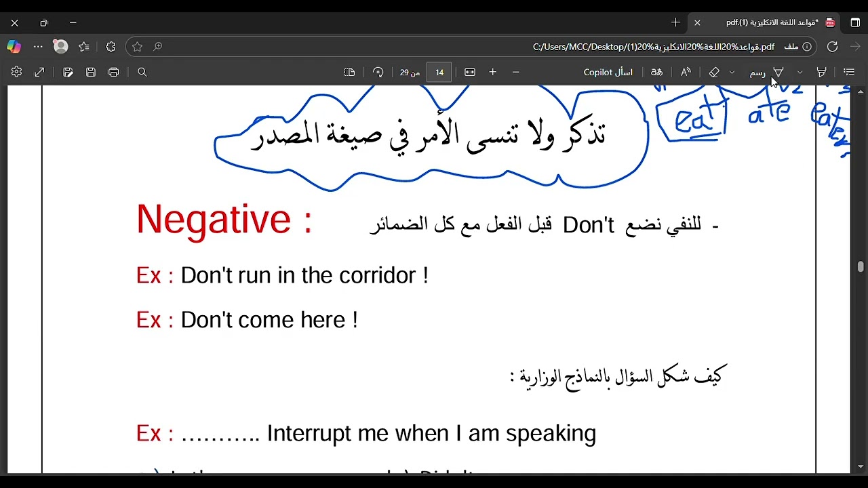This screenshot has width=868, height=488.
Task: Zoom in with plus button
Action: (493, 72)
